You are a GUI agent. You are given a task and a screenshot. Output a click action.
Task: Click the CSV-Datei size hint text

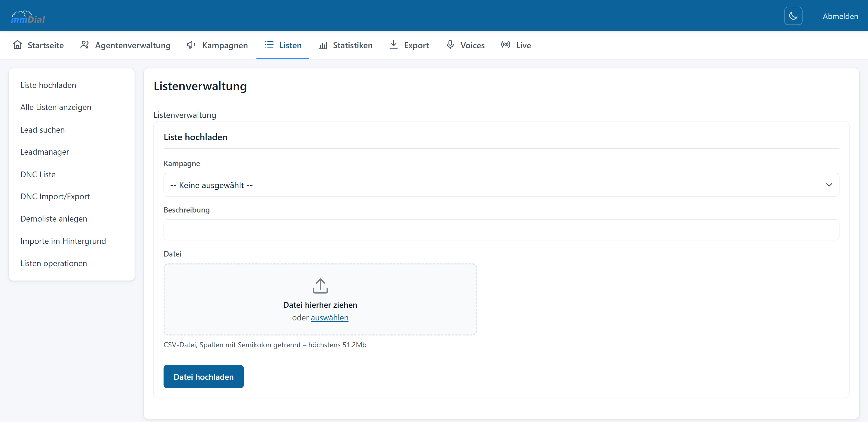[265, 345]
